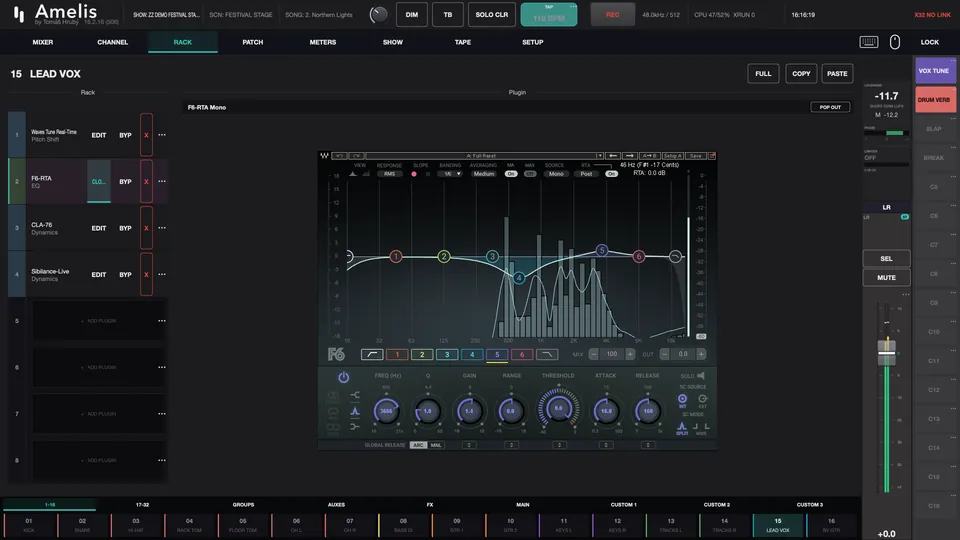Switch to the PATCH tab
The image size is (960, 540).
[x=253, y=42]
